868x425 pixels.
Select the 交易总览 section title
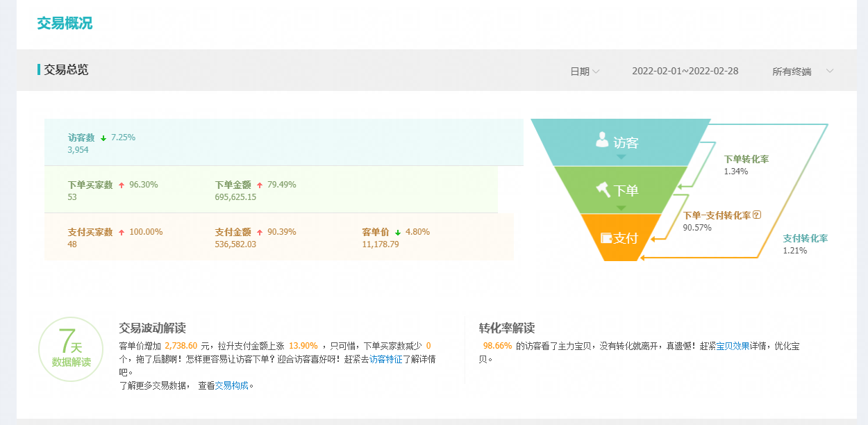pos(66,69)
